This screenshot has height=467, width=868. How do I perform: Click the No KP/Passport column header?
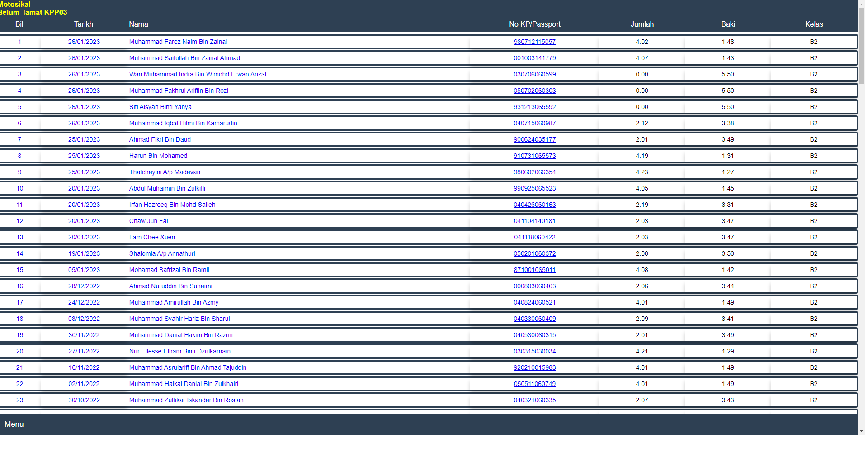click(x=534, y=24)
